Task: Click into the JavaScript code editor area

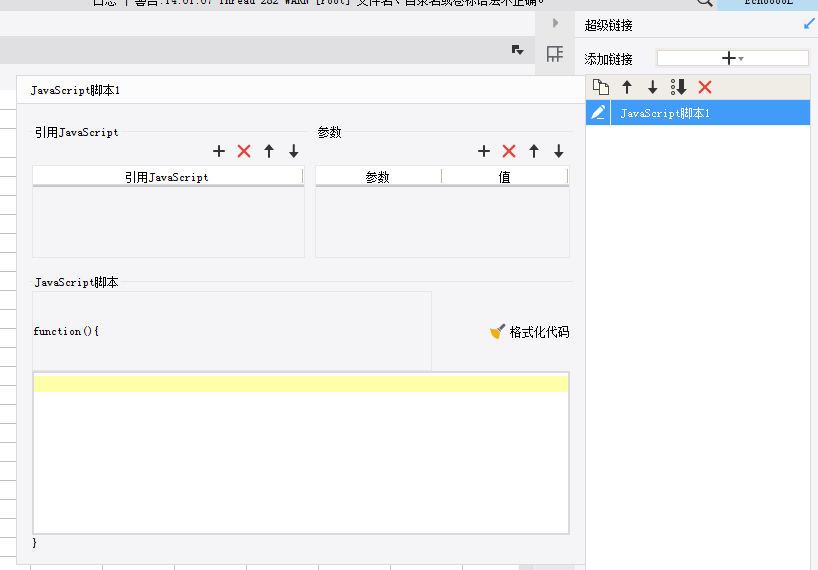Action: coord(301,453)
